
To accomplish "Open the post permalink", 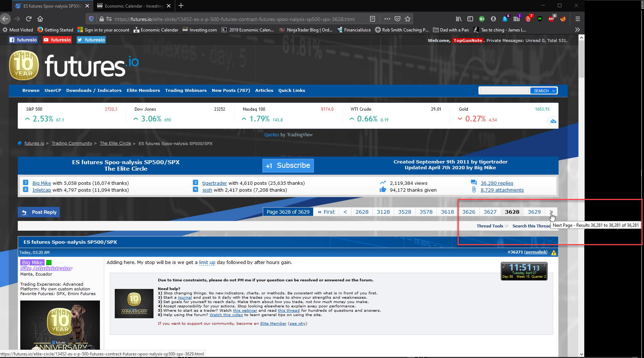I will click(x=536, y=252).
